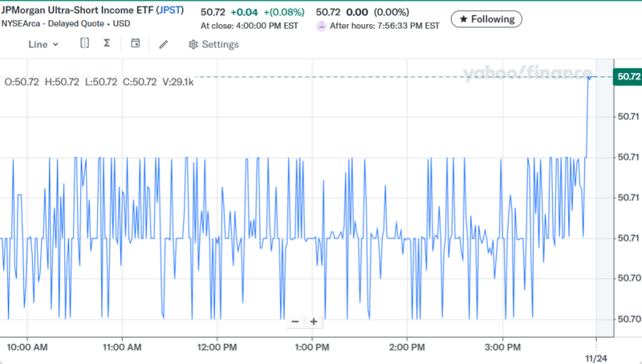The width and height of the screenshot is (642, 364).
Task: Open the Line chart type dropdown
Action: [43, 44]
